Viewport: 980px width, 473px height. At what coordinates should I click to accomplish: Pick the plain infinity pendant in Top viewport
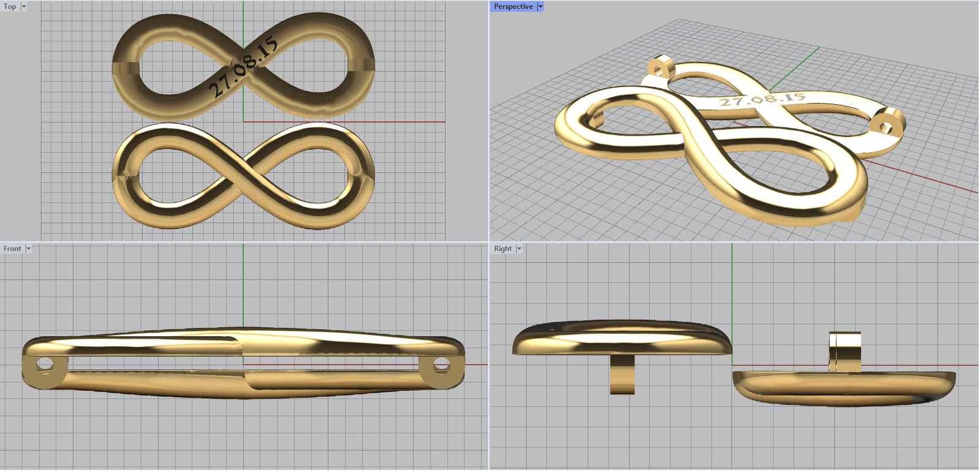tap(243, 176)
